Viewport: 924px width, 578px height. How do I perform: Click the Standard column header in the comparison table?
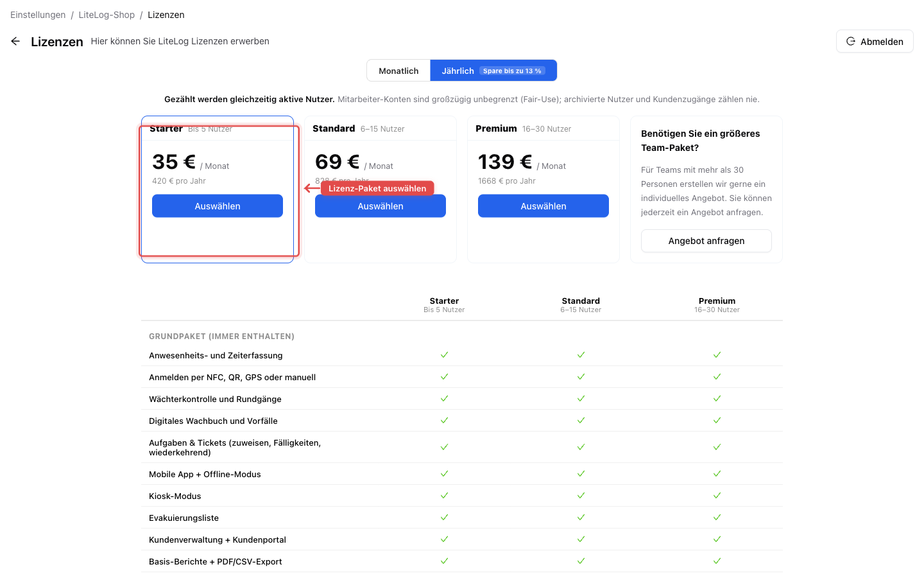581,305
